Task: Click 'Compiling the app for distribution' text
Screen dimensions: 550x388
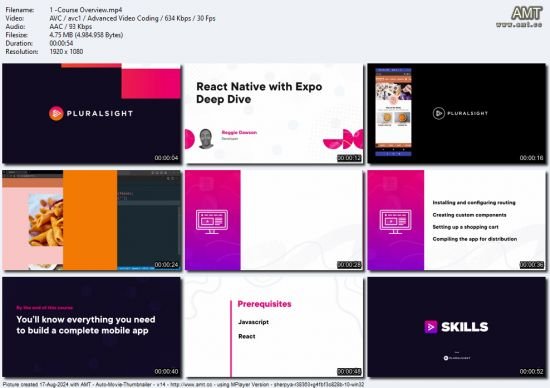Action: point(475,239)
